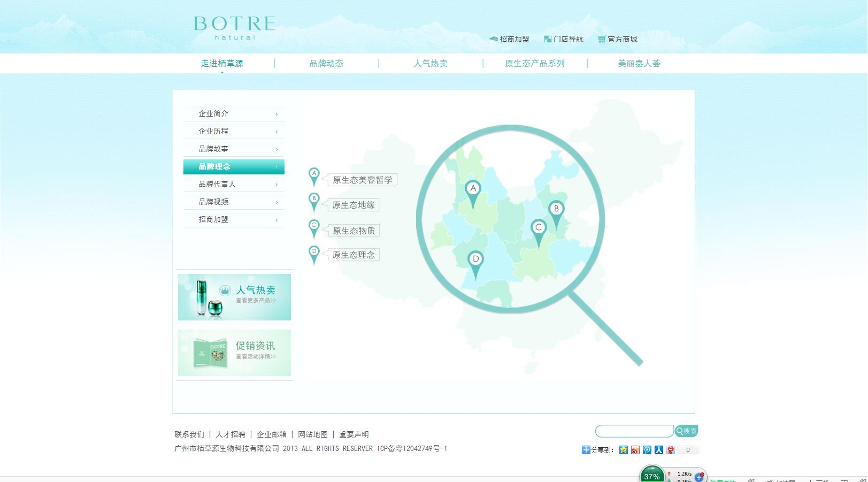Click the 查看更多产品 link in 人气热卖 banner
The width and height of the screenshot is (868, 482).
pos(255,300)
